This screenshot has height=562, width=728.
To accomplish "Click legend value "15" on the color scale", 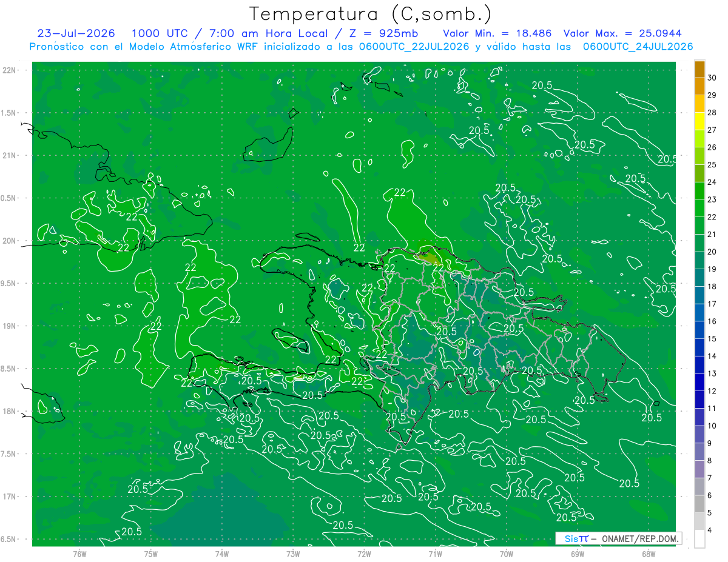I will coord(712,339).
